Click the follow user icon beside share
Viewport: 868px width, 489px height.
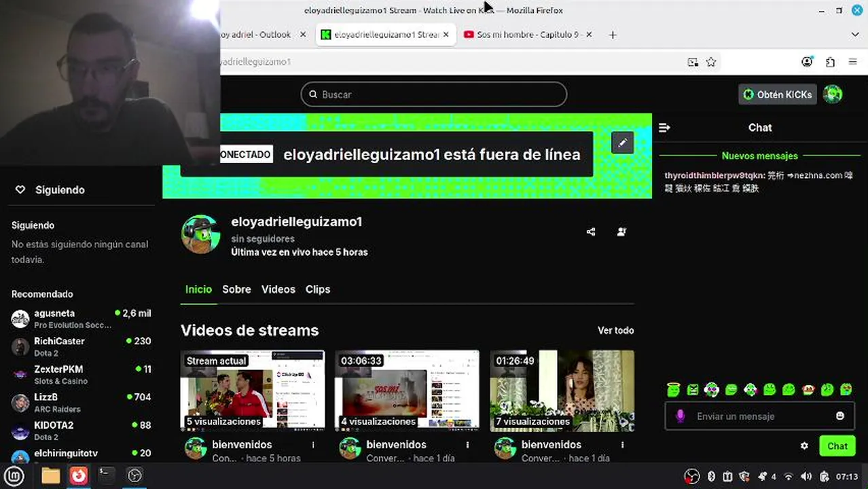pos(621,232)
